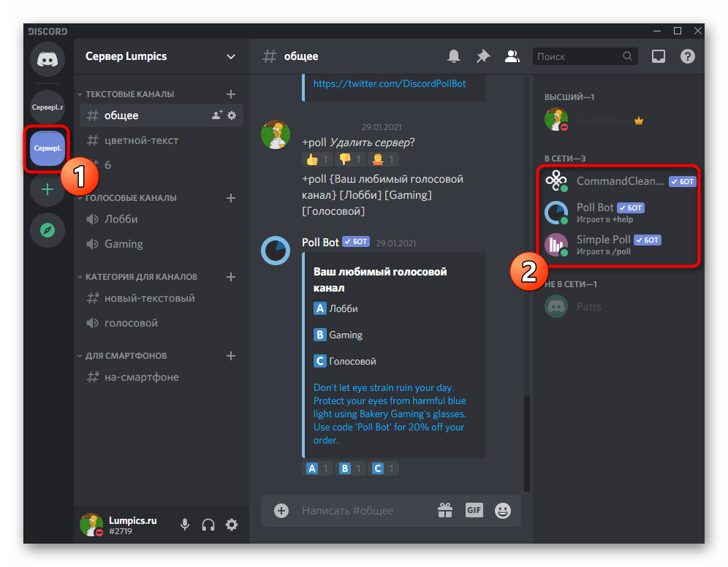Vote with C reaction
Viewport: 728px width, 567px height.
click(x=383, y=468)
